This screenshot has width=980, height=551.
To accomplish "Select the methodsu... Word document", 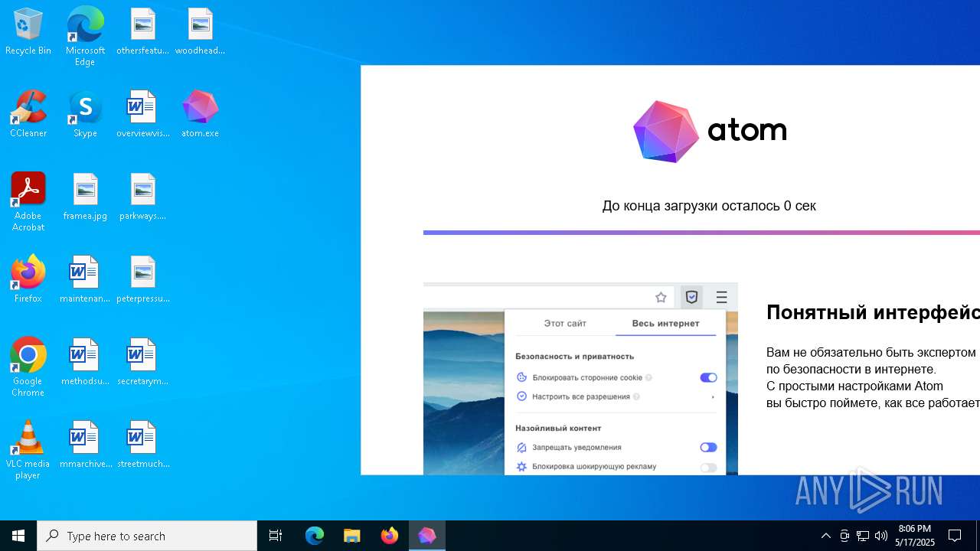I will coord(85,363).
